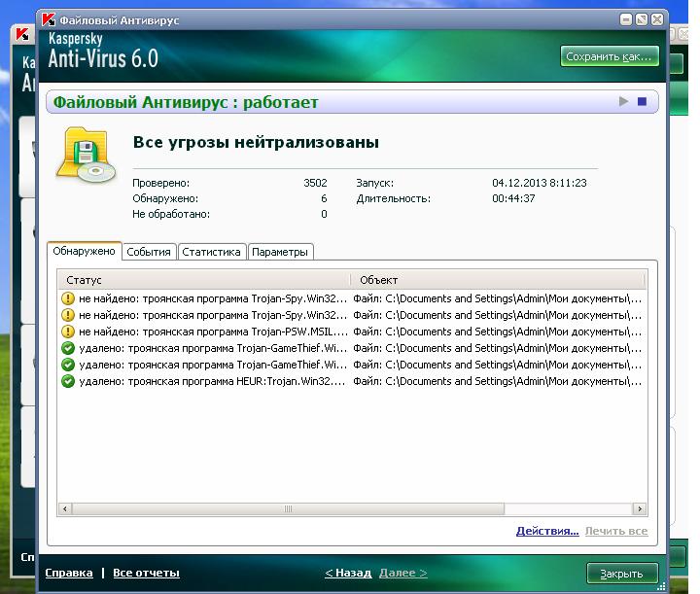The width and height of the screenshot is (700, 594).
Task: Select 'удалено: ... HEUR:Trojan.Win32' status text
Action: 213,381
